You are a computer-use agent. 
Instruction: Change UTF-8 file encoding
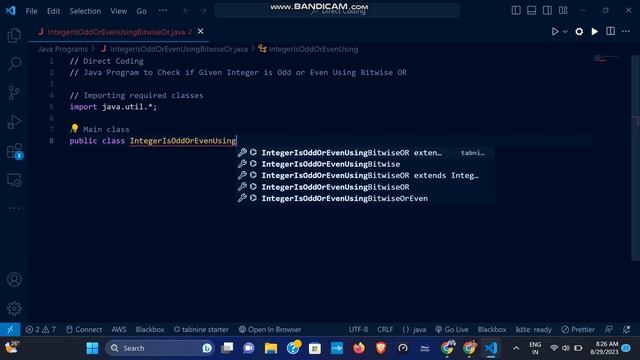[358, 329]
